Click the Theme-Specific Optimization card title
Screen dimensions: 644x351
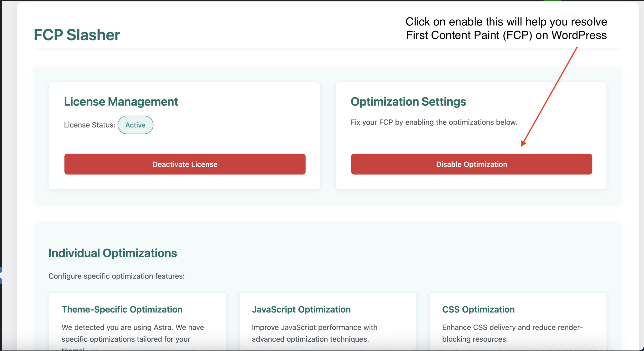tap(122, 309)
